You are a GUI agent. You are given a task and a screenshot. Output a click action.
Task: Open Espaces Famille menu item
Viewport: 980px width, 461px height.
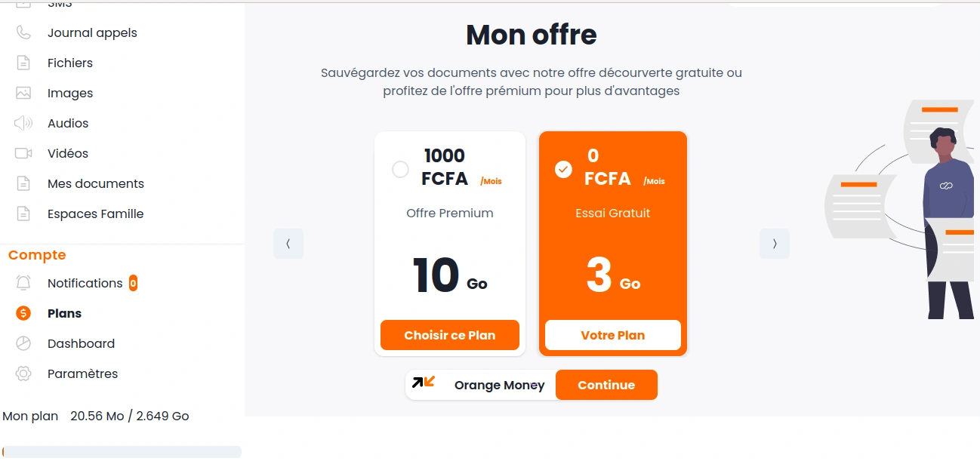(x=95, y=214)
